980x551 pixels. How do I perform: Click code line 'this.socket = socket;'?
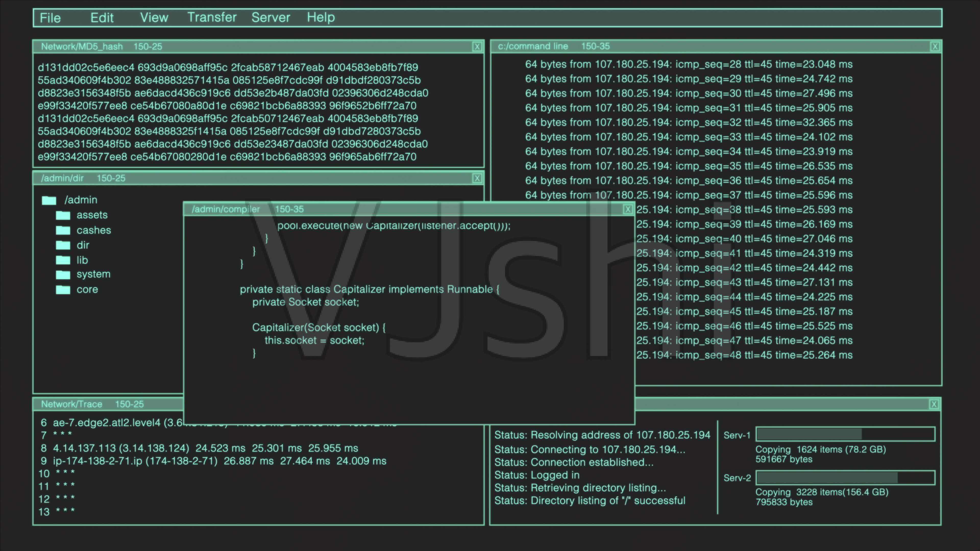314,340
